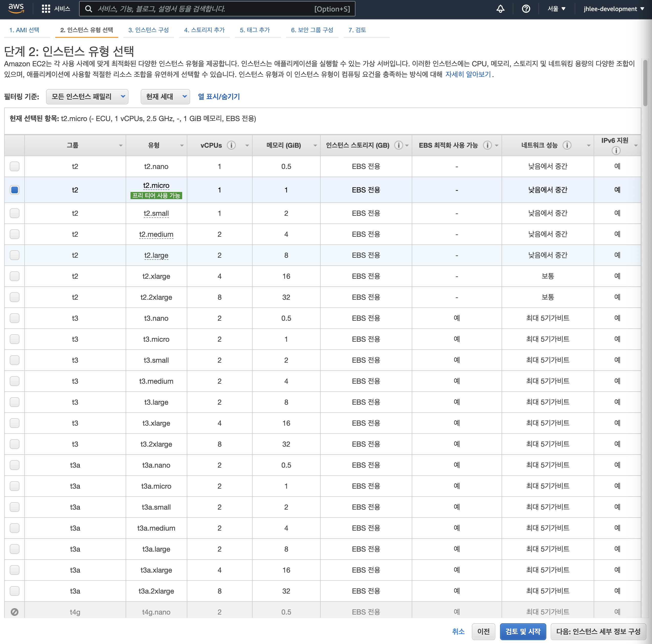The image size is (652, 644).
Task: Check the t2.nano instance checkbox
Action: 15,166
